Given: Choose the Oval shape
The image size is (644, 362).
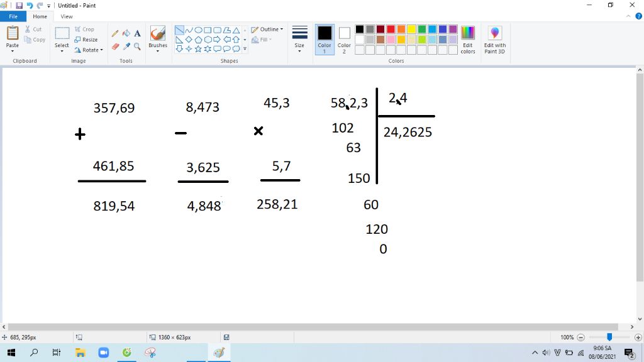Looking at the screenshot, I should (x=198, y=30).
